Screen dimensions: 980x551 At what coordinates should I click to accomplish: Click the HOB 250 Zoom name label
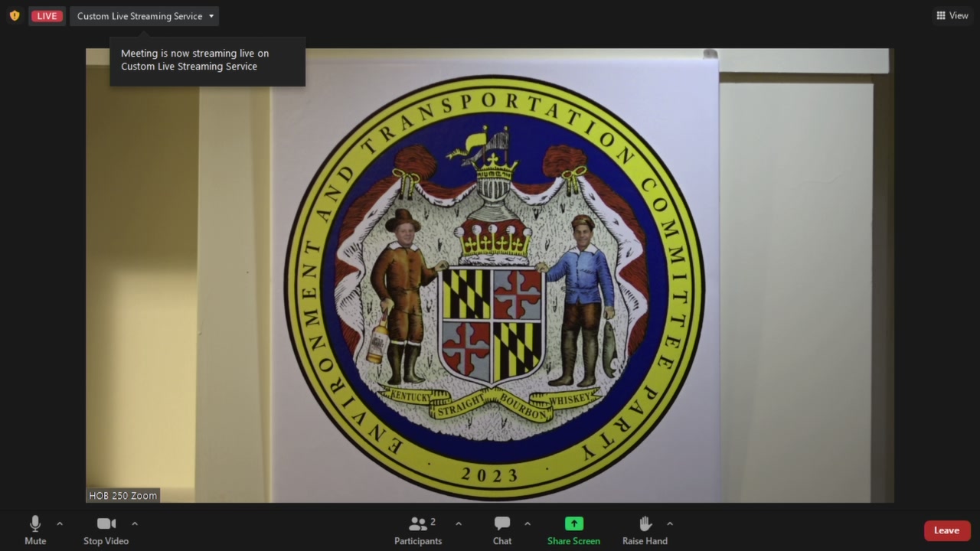coord(122,495)
